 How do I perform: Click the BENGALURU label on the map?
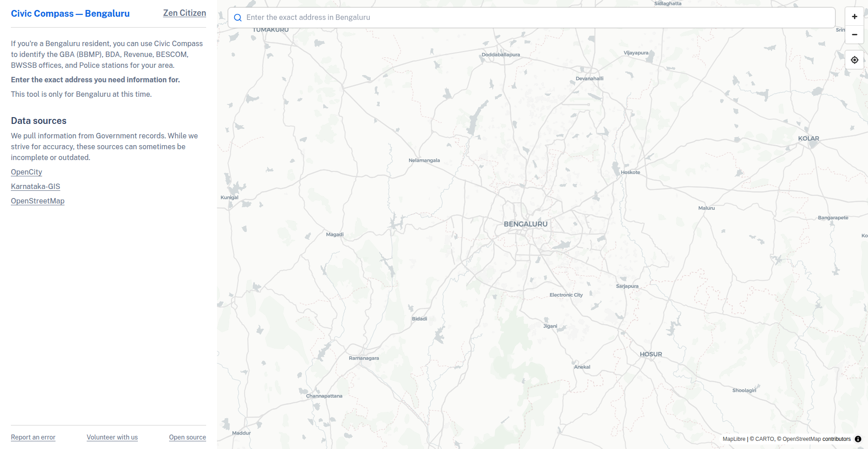click(x=526, y=224)
